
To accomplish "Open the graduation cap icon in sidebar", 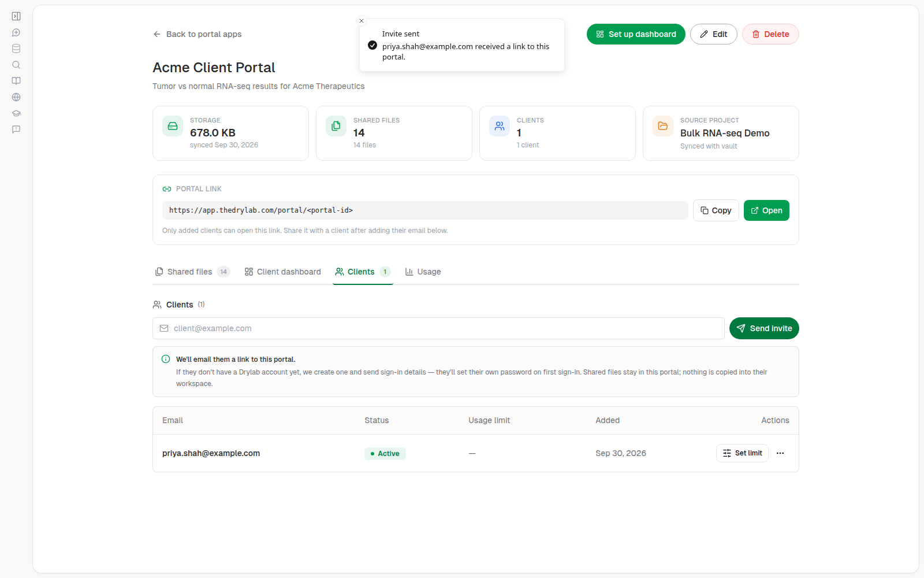I will point(16,113).
